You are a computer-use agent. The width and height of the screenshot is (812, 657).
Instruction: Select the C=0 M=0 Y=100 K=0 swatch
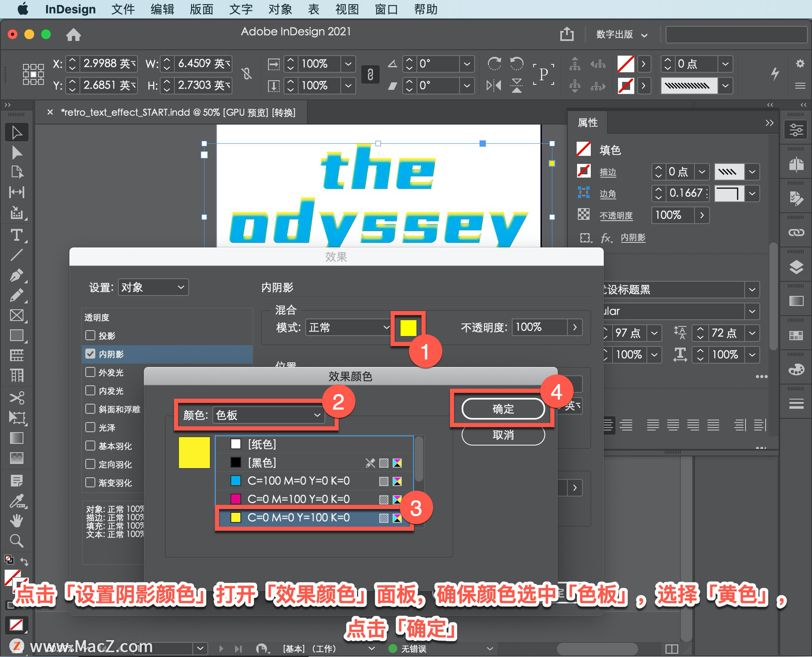pos(314,517)
